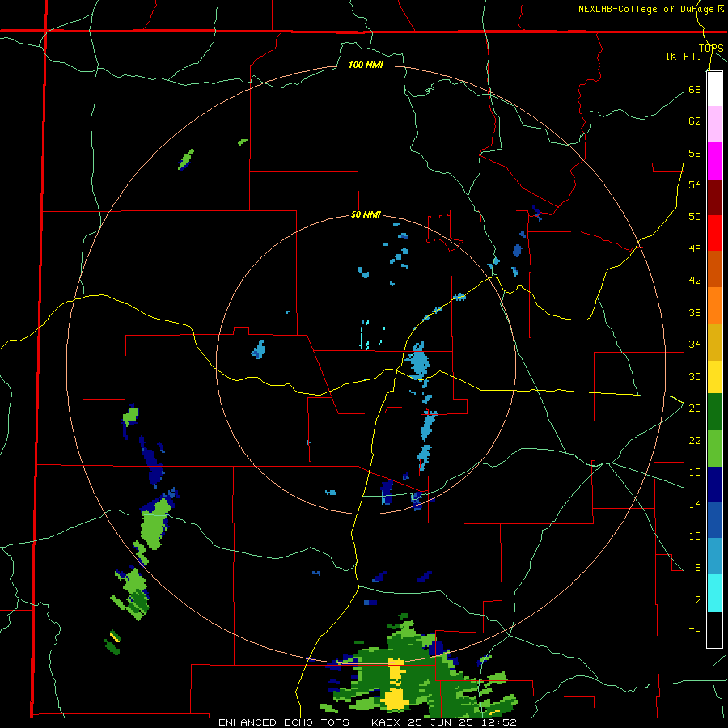Click the dark maroon legend swatch
Viewport: 728px width, 728px height.
[x=714, y=197]
